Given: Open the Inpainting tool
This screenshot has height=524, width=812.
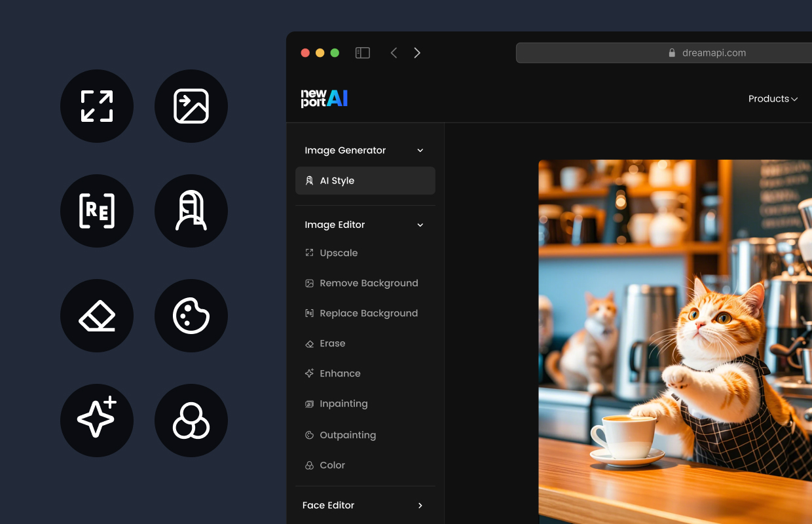Looking at the screenshot, I should 343,403.
